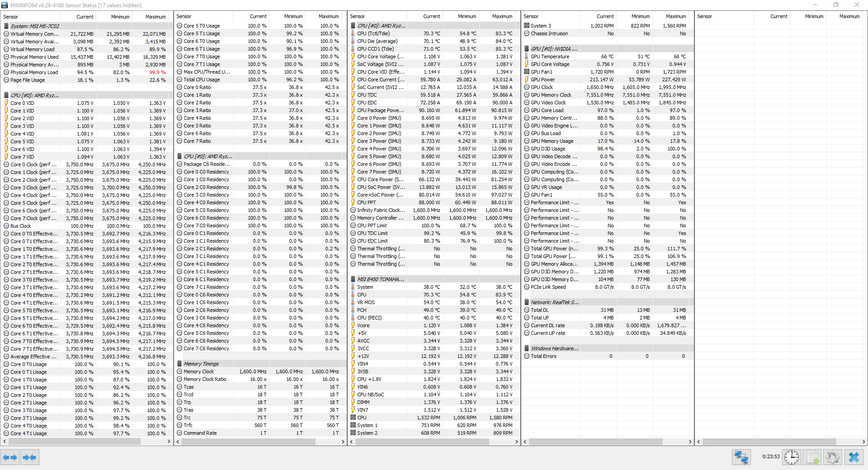
Task: Click Sensor column header above Virtual Memory rows
Action: [x=31, y=17]
